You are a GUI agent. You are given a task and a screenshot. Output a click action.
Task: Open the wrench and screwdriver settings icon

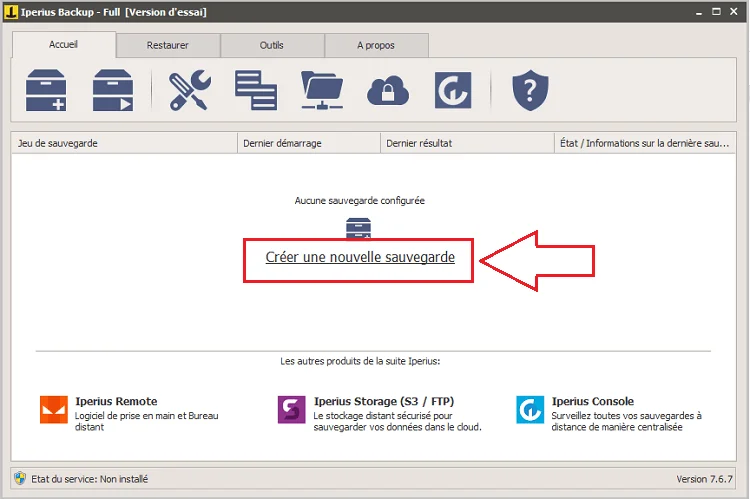pyautogui.click(x=189, y=90)
